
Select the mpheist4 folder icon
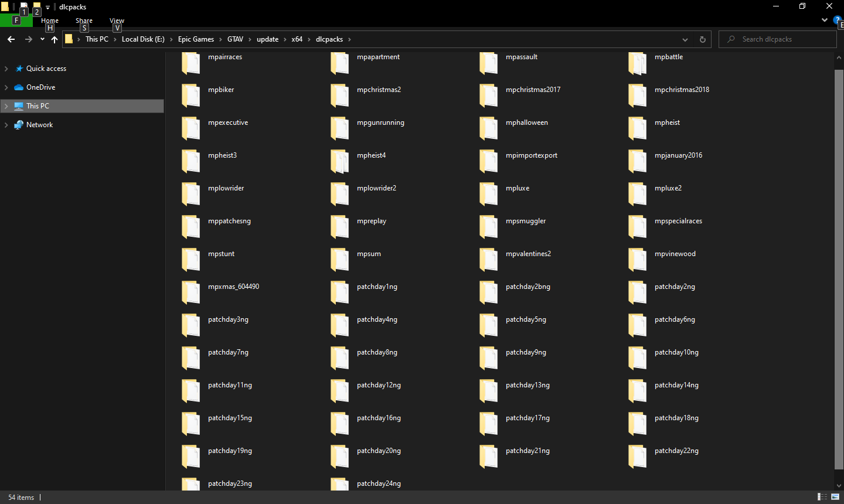(x=339, y=161)
